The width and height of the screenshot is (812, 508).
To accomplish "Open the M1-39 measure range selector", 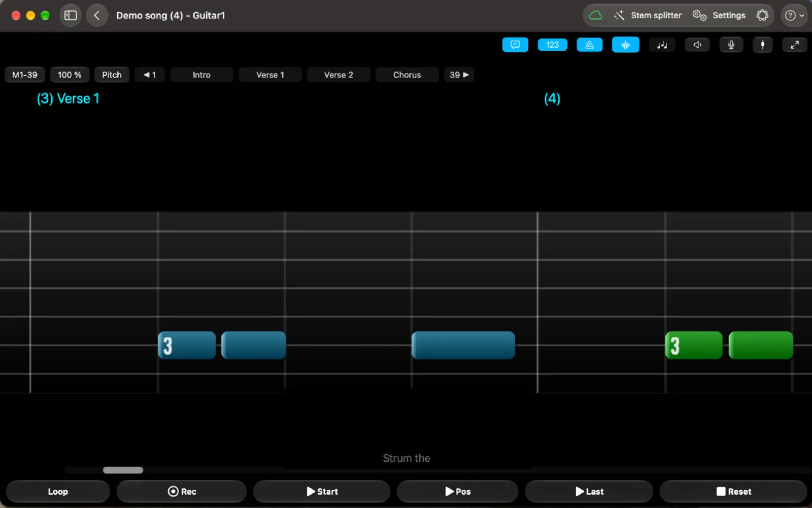I will [25, 75].
